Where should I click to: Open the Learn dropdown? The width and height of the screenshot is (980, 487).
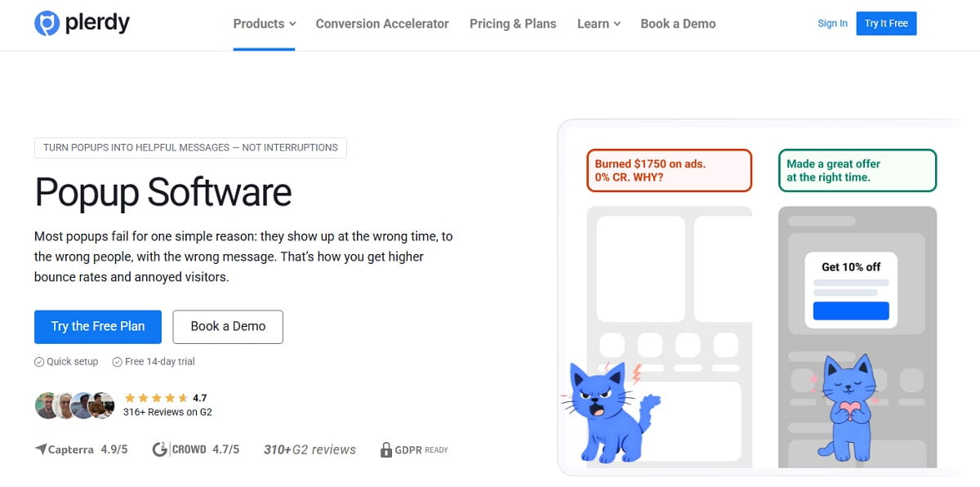(598, 24)
